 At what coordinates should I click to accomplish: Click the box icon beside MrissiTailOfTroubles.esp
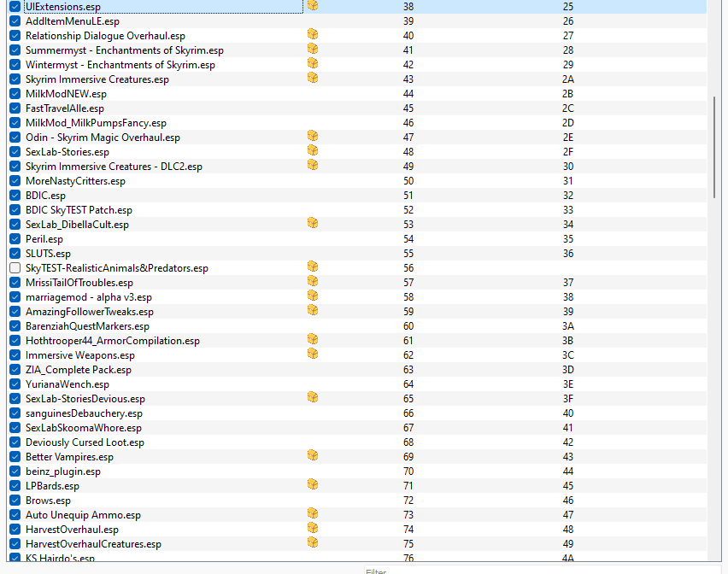click(x=313, y=281)
